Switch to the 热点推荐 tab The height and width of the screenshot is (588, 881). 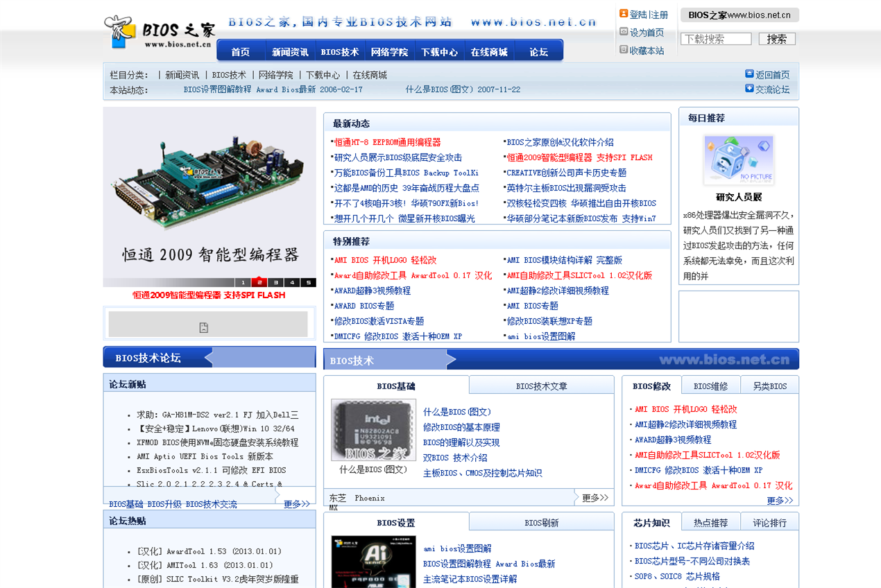point(710,523)
